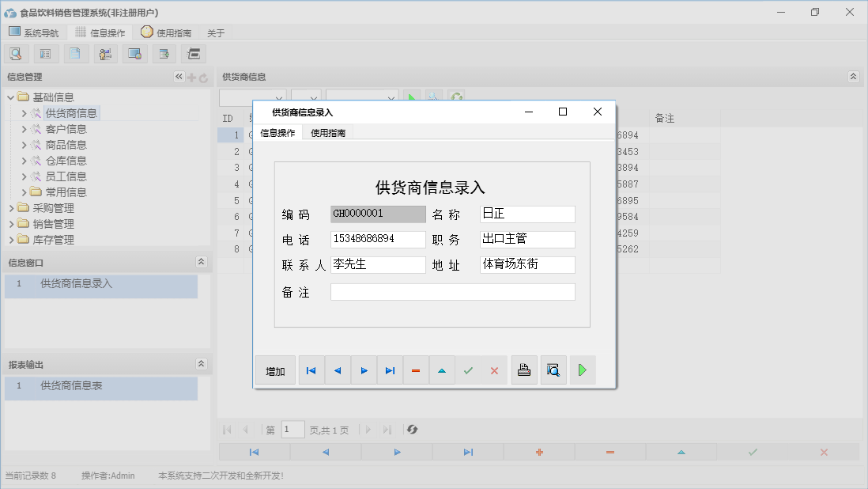Click the green run arrow in the entry dialog
The height and width of the screenshot is (489, 868).
pyautogui.click(x=583, y=370)
